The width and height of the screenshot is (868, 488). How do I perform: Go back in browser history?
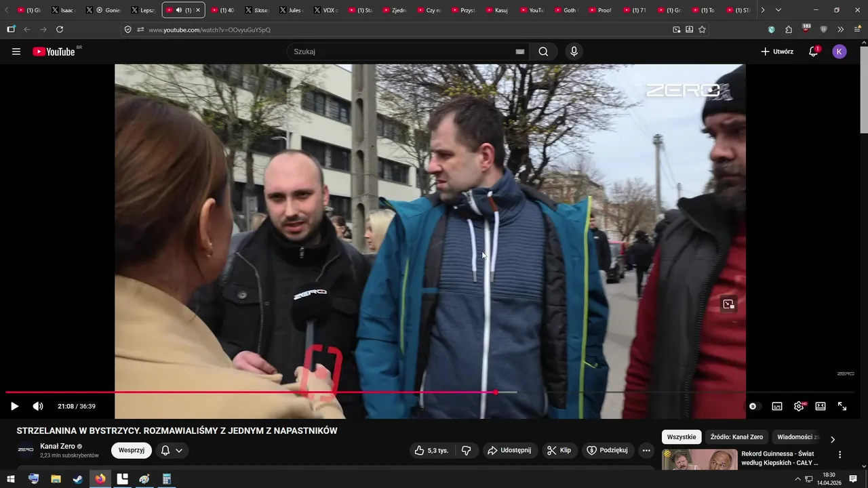(27, 29)
